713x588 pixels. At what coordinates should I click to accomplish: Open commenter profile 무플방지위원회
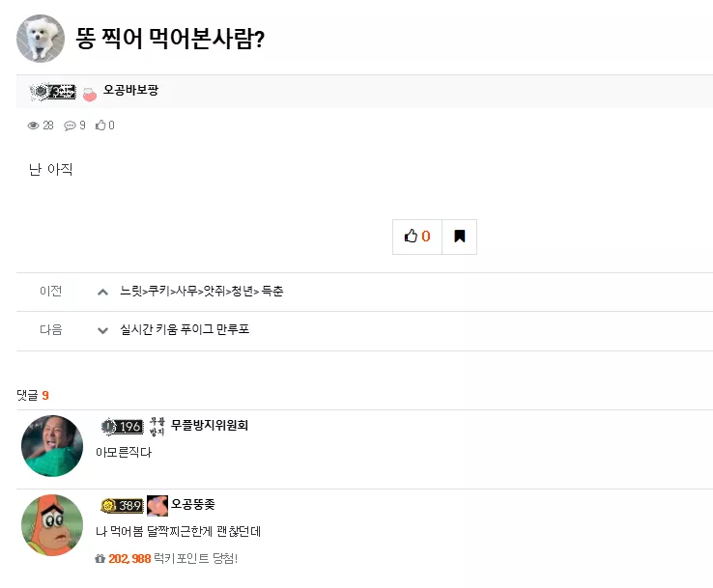210,425
